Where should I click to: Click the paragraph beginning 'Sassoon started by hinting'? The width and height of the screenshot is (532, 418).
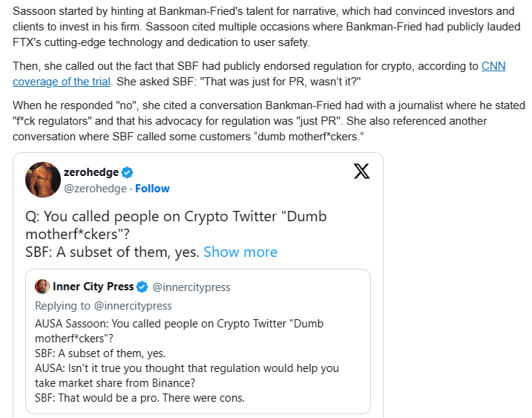pyautogui.click(x=266, y=27)
